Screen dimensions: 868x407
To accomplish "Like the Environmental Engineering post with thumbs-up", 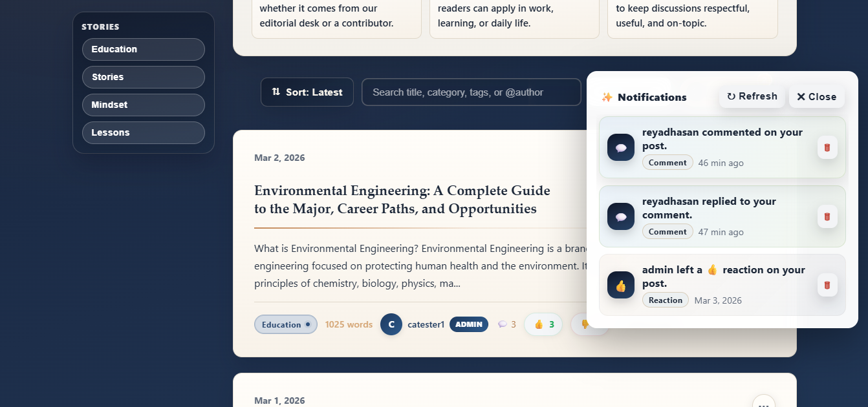I will [543, 324].
